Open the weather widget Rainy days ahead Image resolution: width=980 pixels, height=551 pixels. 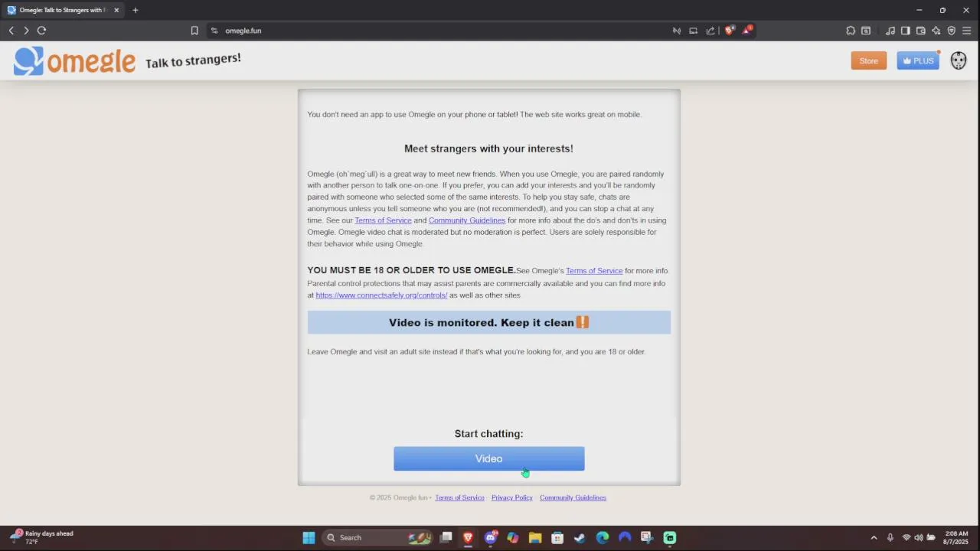coord(42,537)
